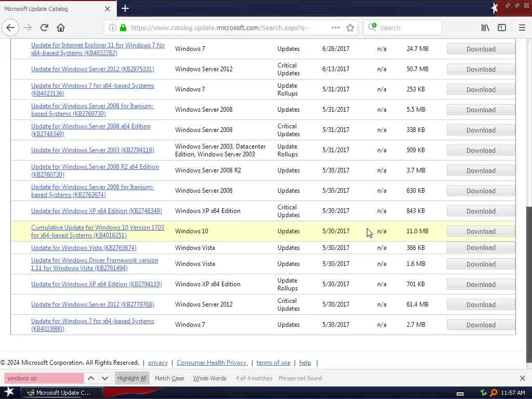Open Windows Server 2008 x64 KB2748349 link
This screenshot has height=399, width=532.
pyautogui.click(x=90, y=130)
